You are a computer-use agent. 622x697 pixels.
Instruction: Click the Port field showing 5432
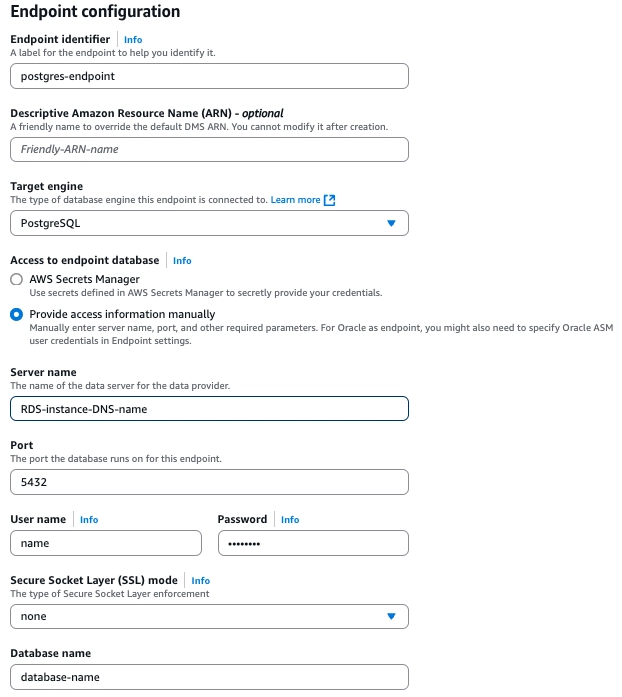[x=209, y=482]
